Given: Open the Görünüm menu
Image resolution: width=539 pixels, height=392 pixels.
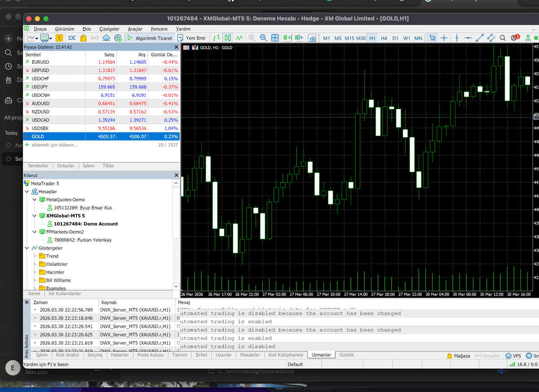Looking at the screenshot, I should click(x=65, y=29).
